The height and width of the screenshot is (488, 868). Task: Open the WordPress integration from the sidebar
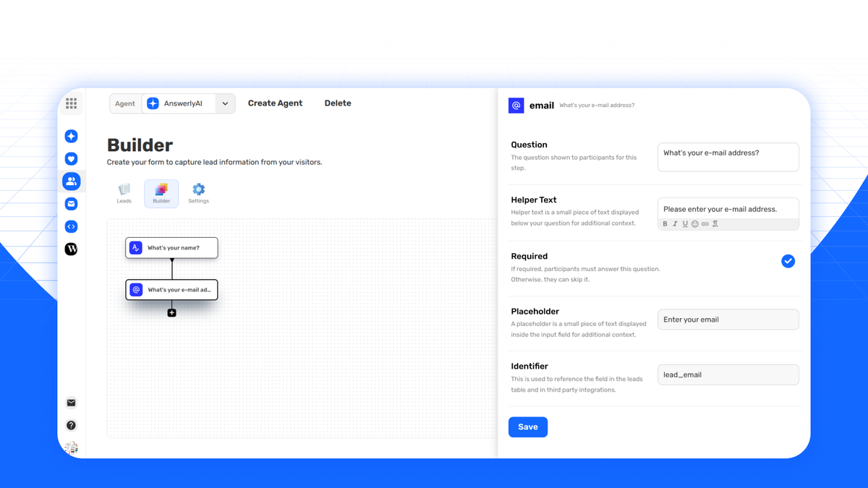click(x=71, y=249)
